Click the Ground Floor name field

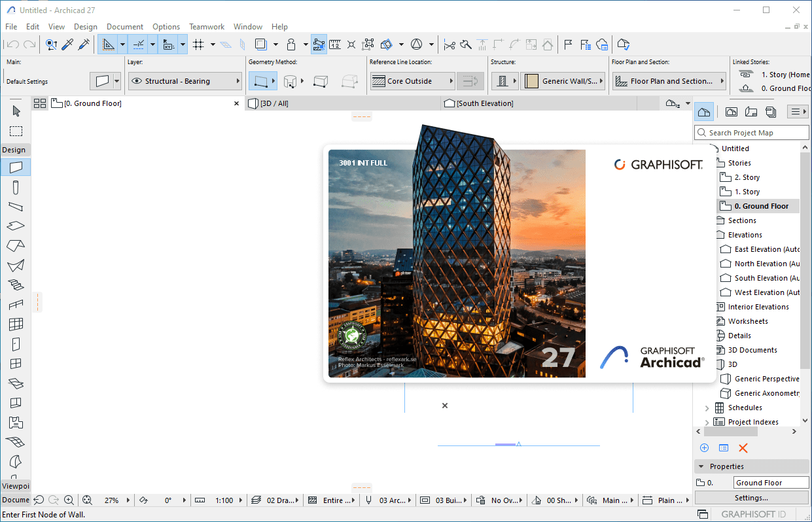tap(771, 483)
